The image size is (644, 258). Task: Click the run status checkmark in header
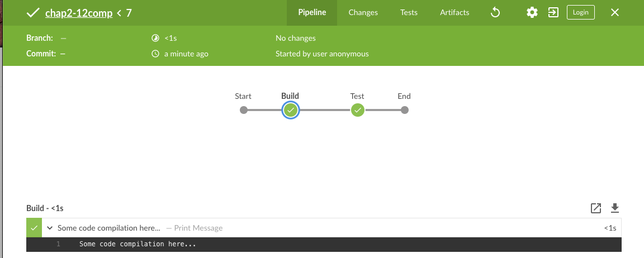click(33, 12)
